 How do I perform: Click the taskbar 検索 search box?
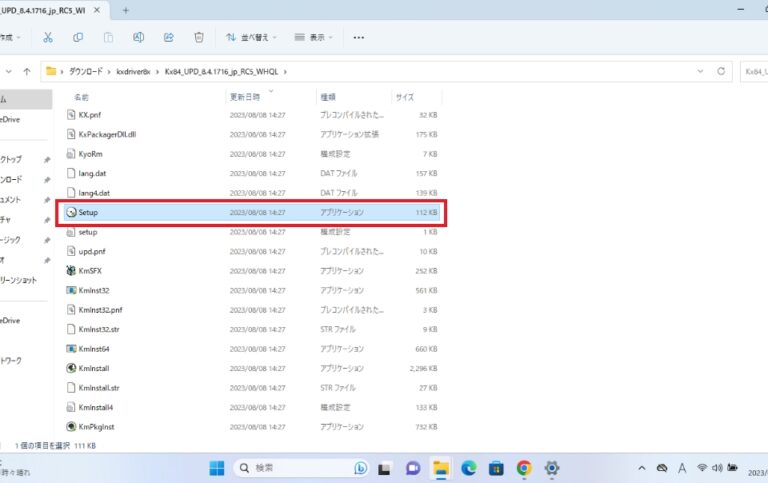(x=290, y=467)
